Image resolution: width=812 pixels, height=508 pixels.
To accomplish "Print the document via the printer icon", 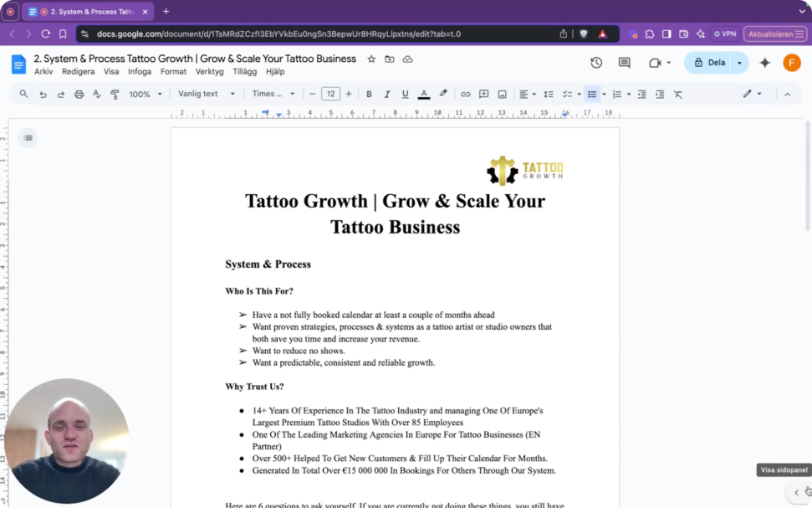I will point(79,95).
